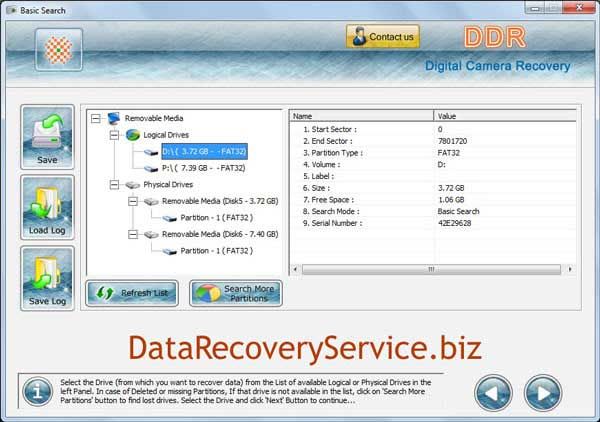
Task: Click the Name column header
Action: point(362,116)
